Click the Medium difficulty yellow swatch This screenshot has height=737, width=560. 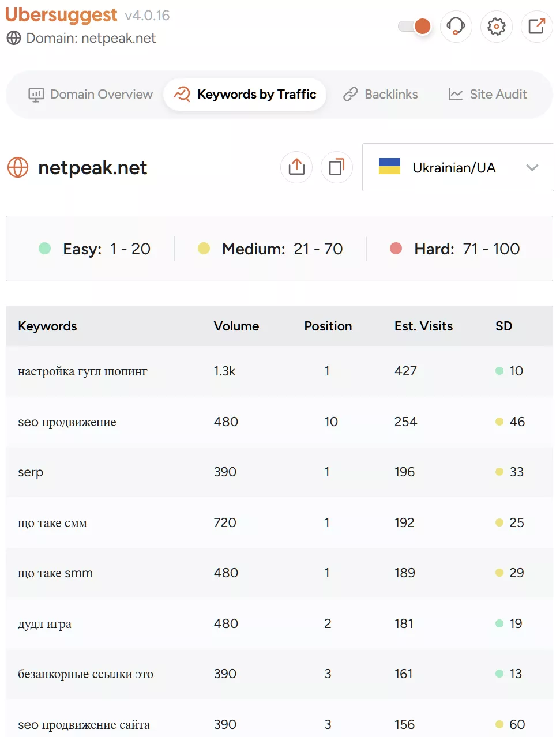[x=204, y=249]
